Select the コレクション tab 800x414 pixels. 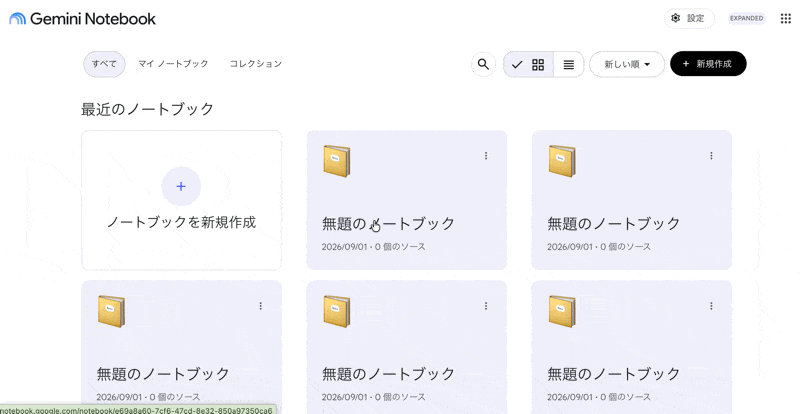[256, 64]
